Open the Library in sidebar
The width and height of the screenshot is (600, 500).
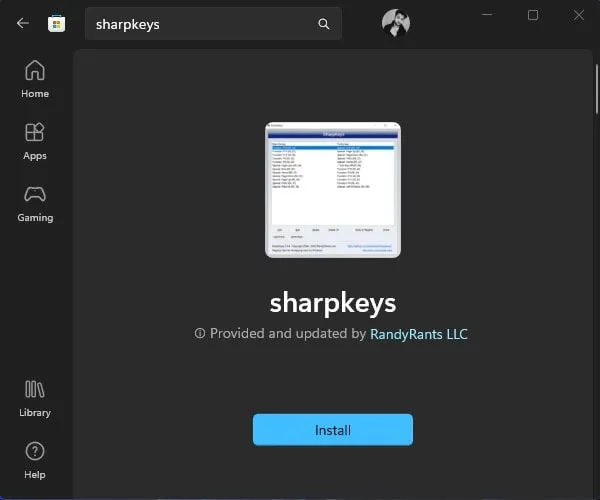tap(35, 399)
